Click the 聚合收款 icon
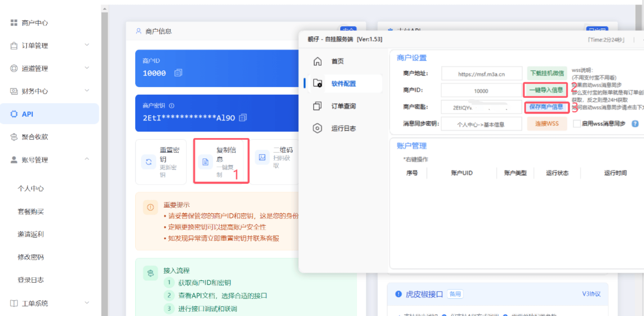The width and height of the screenshot is (644, 316). (x=14, y=137)
